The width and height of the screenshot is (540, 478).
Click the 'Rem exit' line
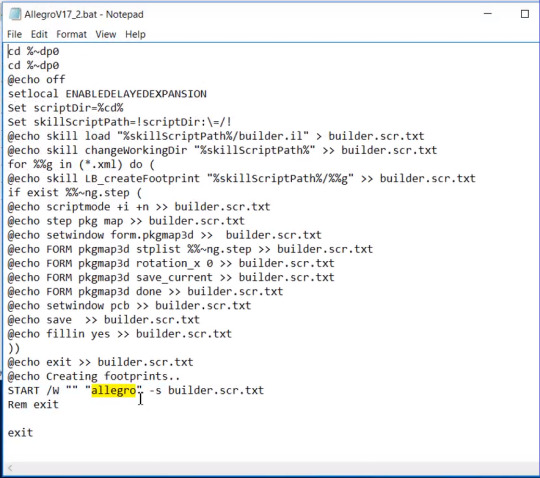(33, 404)
